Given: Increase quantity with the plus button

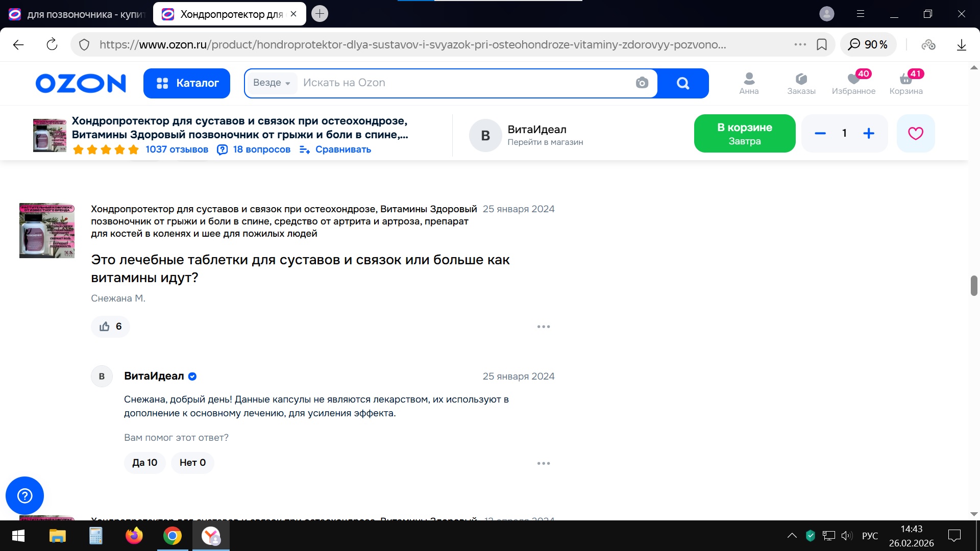Looking at the screenshot, I should 868,133.
